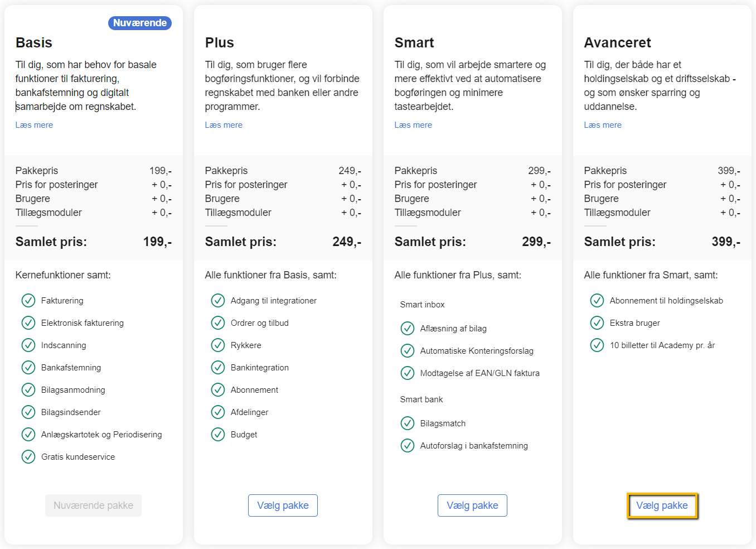The image size is (756, 549).
Task: Click the disabled Nuværende pakke button
Action: click(x=93, y=505)
